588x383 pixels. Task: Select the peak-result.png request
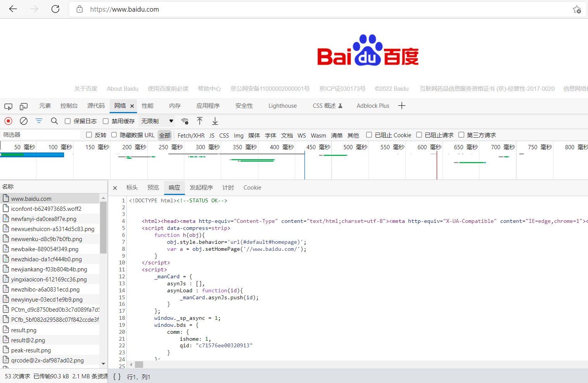[x=50, y=350]
